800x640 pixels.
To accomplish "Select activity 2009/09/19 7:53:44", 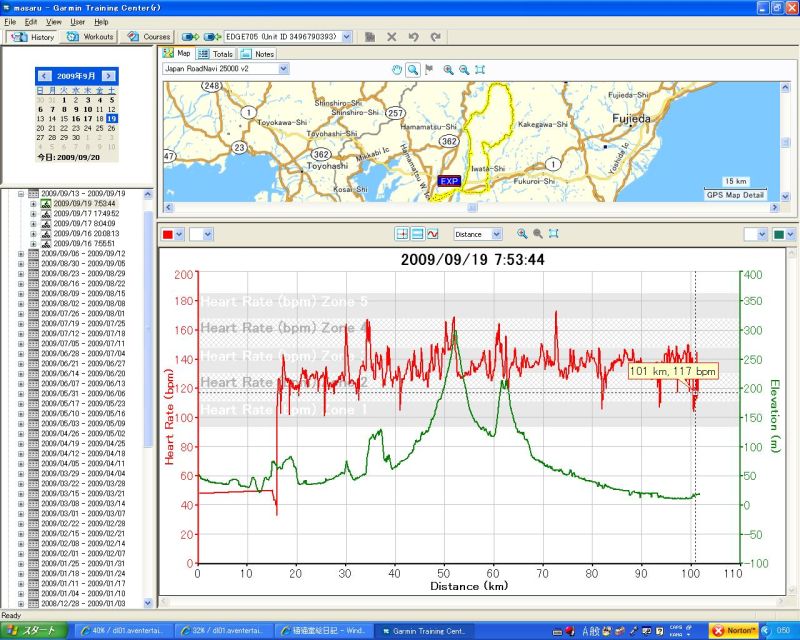I will 85,204.
